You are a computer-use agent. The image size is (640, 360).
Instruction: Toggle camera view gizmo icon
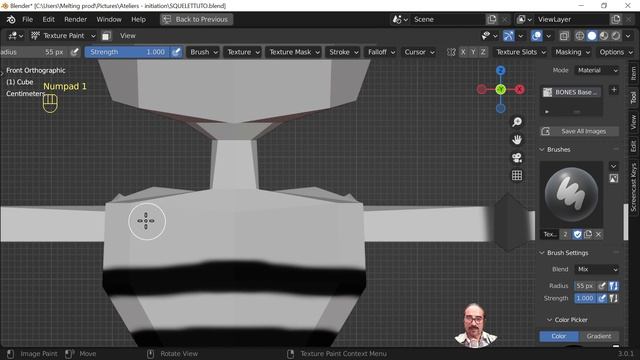[x=517, y=158]
